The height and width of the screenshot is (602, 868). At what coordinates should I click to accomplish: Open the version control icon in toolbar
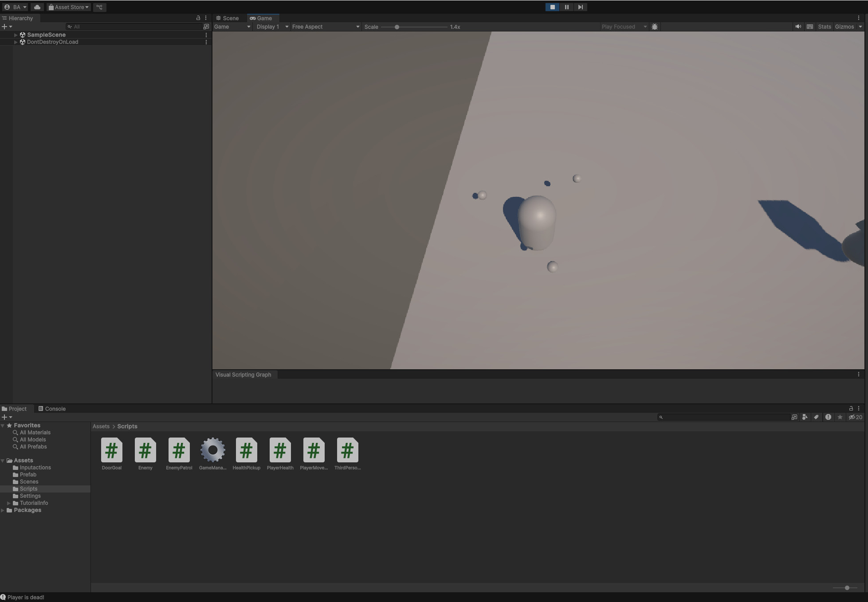point(99,7)
